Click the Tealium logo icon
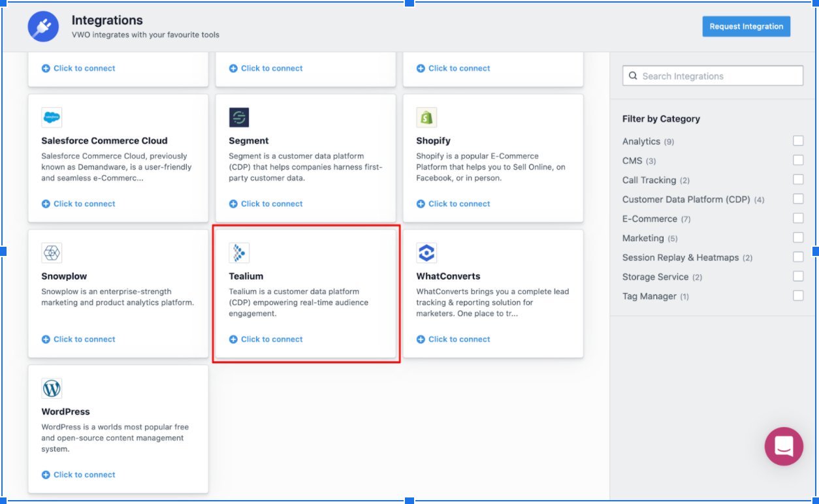The image size is (819, 504). click(239, 253)
